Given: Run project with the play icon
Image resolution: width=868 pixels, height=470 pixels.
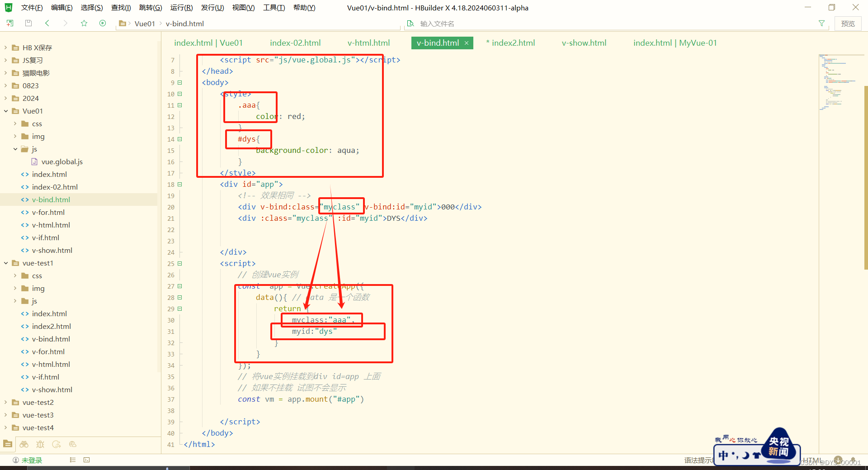Looking at the screenshot, I should click(x=103, y=23).
